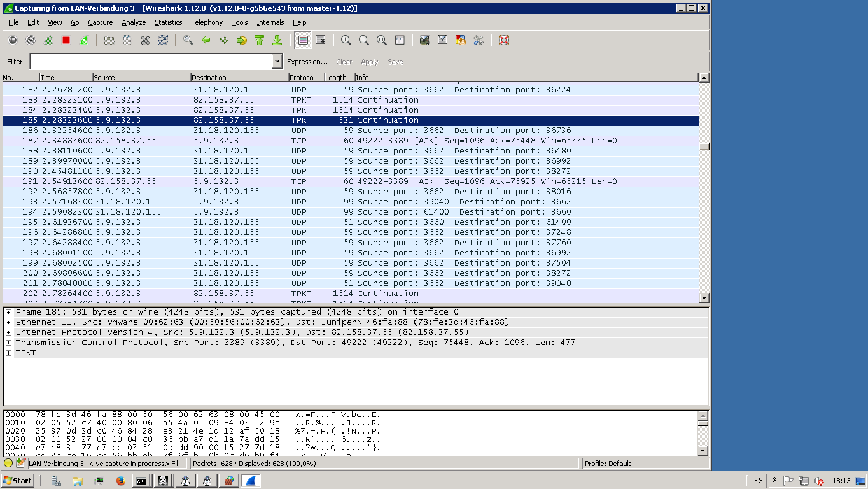Image resolution: width=868 pixels, height=489 pixels.
Task: Open the display filters dialog icon
Action: [x=443, y=40]
